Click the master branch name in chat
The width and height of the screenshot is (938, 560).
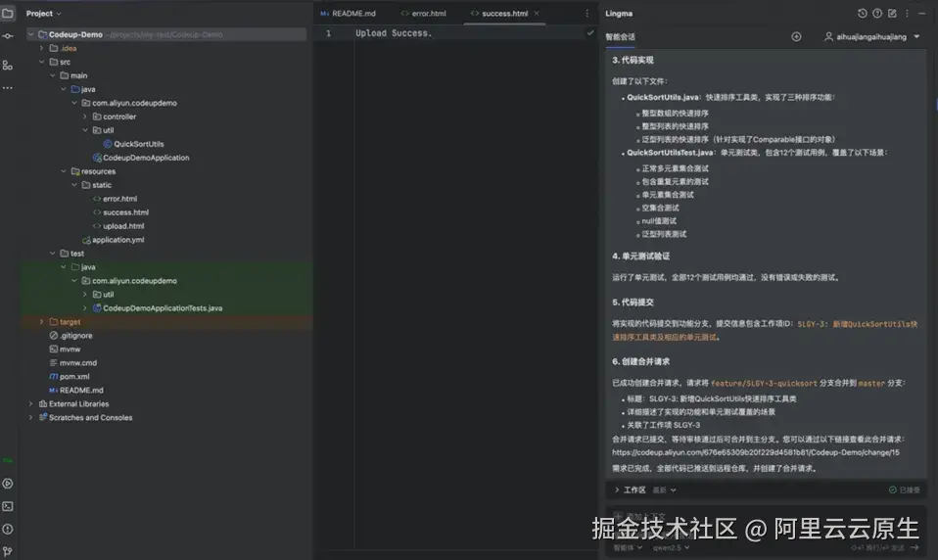[x=871, y=383]
